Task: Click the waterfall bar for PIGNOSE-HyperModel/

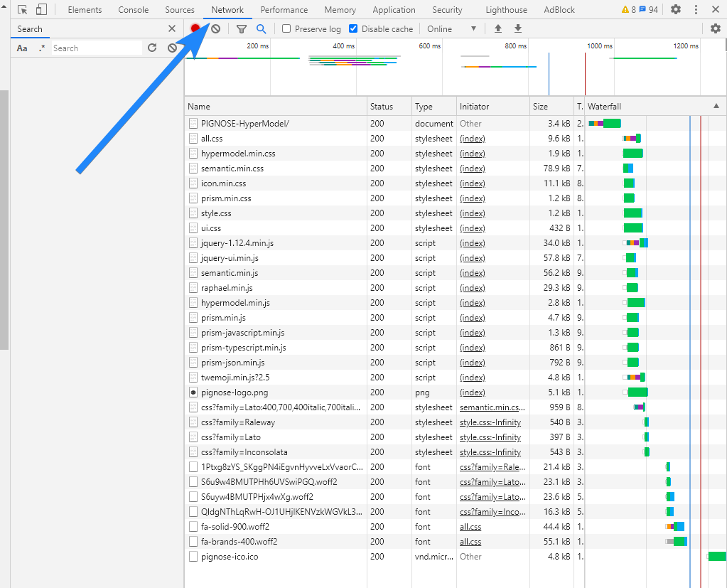Action: click(x=605, y=123)
